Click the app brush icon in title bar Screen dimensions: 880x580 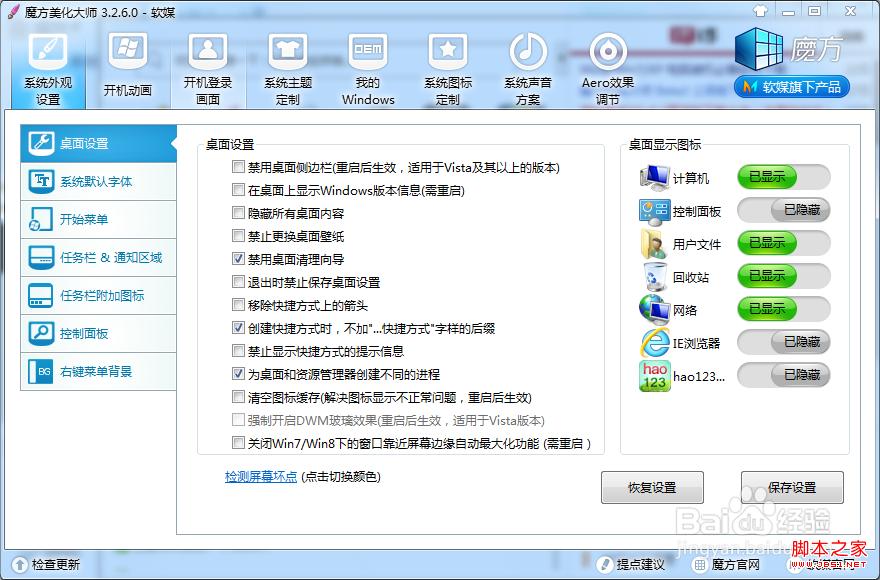pyautogui.click(x=13, y=12)
